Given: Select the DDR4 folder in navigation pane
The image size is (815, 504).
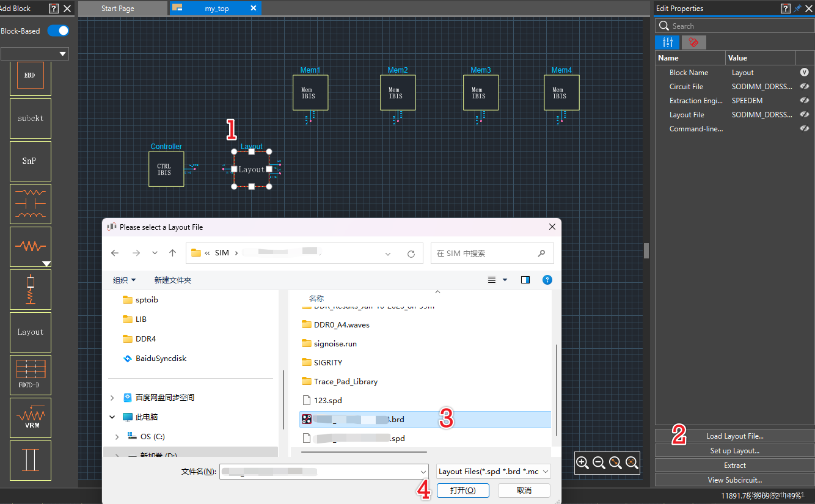Looking at the screenshot, I should click(141, 338).
